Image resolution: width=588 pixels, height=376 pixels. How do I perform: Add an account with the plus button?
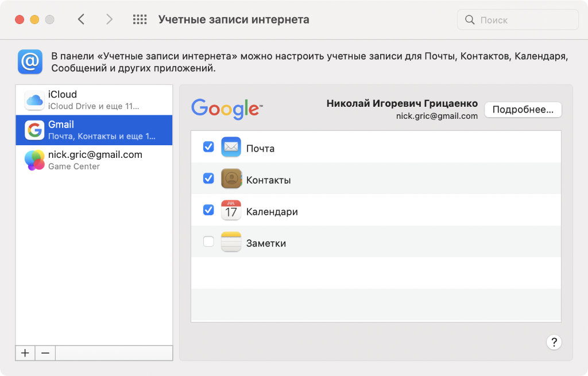tap(25, 353)
